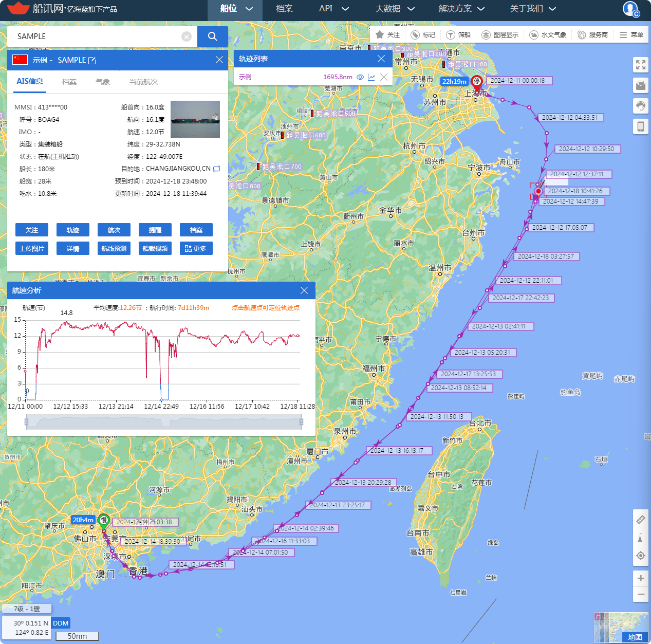Screen dimensions: 651x644
Task: Click edit icon next to SAMPLE name
Action: 92,61
